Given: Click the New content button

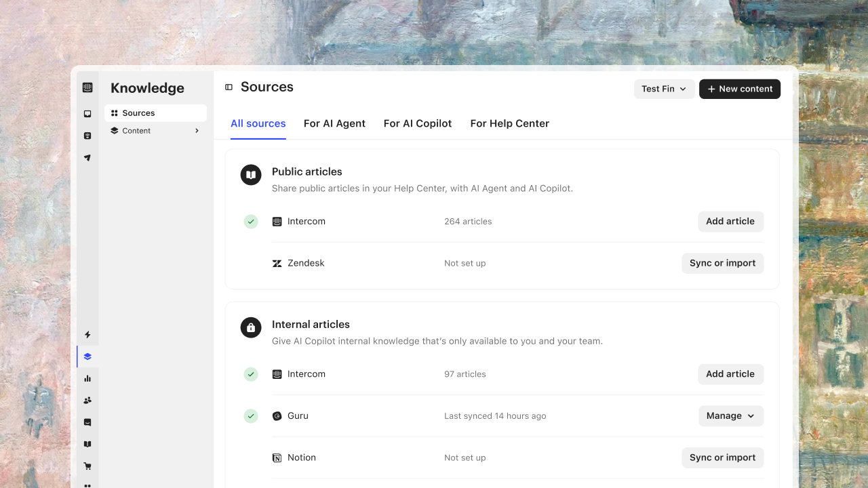Looking at the screenshot, I should tap(740, 89).
